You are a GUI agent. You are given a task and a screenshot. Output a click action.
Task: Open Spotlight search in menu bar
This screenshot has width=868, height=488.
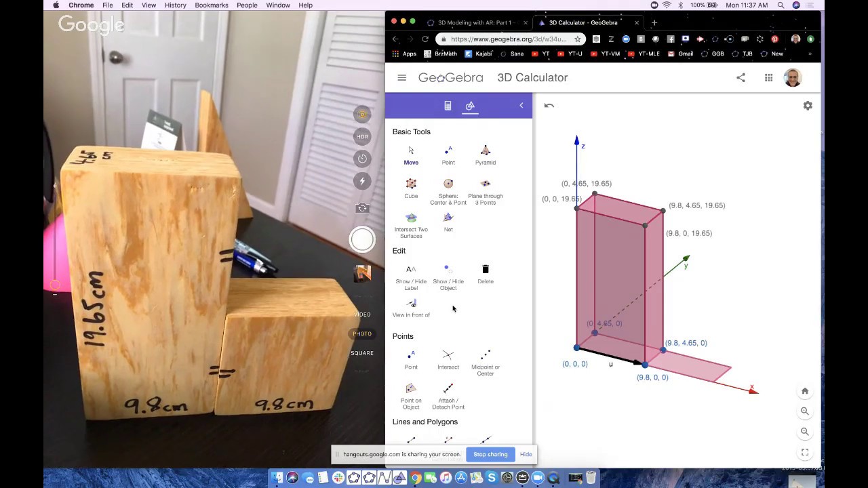(x=781, y=5)
